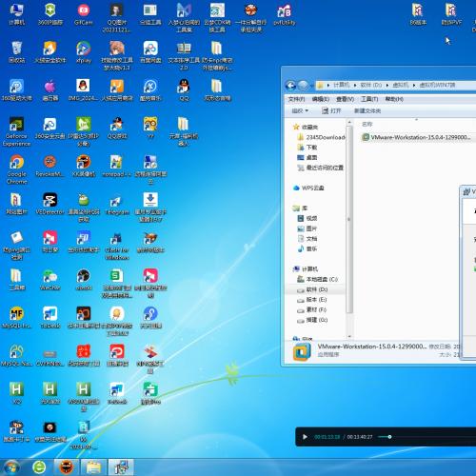Click the Windows Start orb
This screenshot has height=476, width=476.
coord(11,467)
